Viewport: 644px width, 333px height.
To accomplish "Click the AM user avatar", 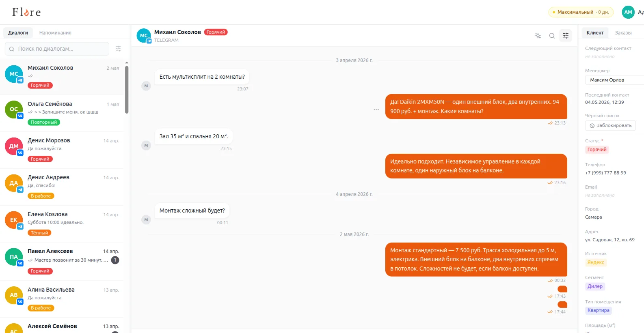I will 628,12.
